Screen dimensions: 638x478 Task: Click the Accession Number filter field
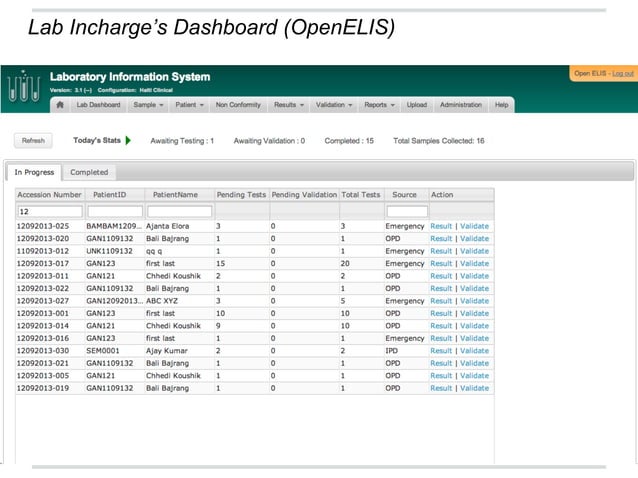(x=50, y=212)
